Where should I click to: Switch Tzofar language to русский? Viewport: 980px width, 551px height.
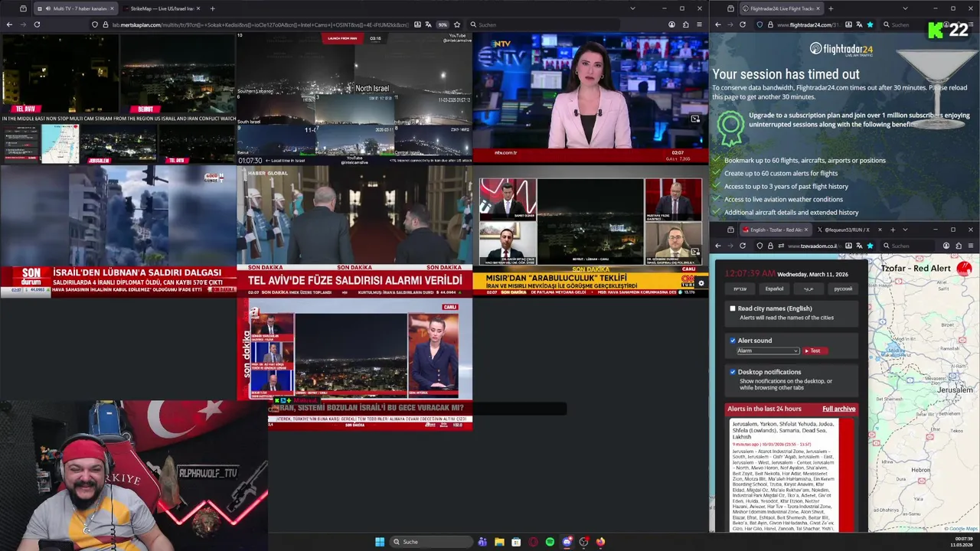(842, 289)
